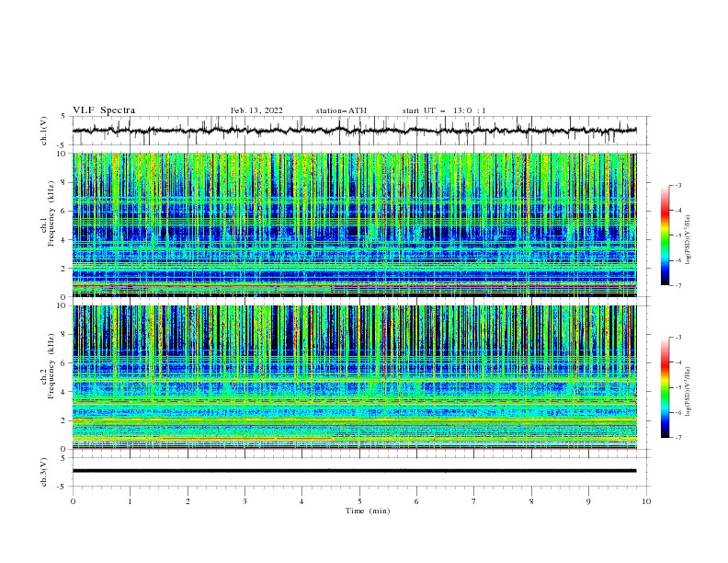728x563 pixels.
Task: Click time-axis tick label "7"
Action: point(474,501)
